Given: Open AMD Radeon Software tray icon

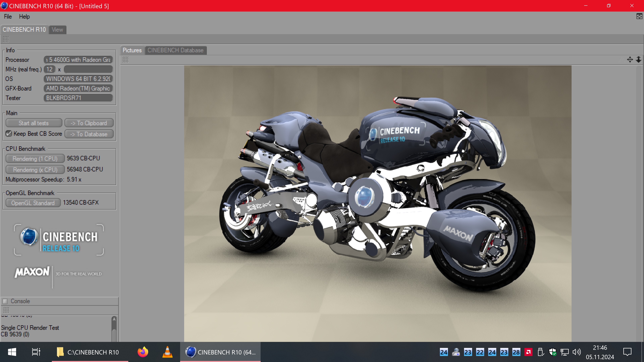Looking at the screenshot, I should (x=528, y=352).
